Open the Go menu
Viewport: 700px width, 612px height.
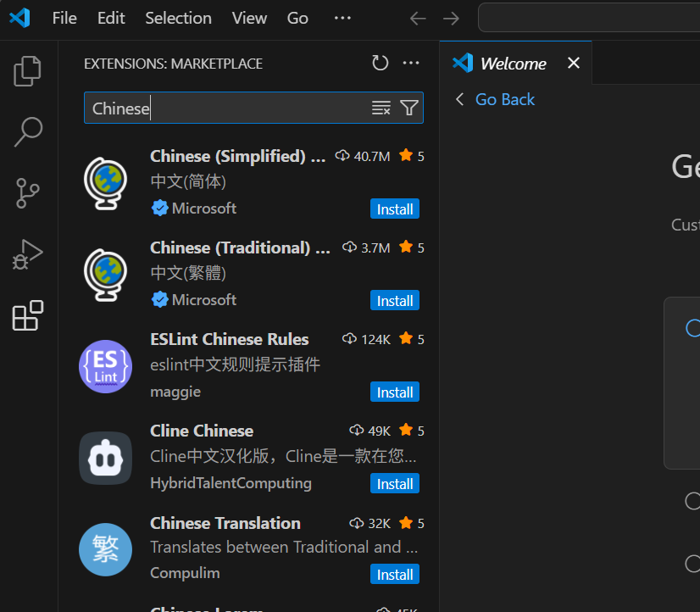click(x=297, y=19)
